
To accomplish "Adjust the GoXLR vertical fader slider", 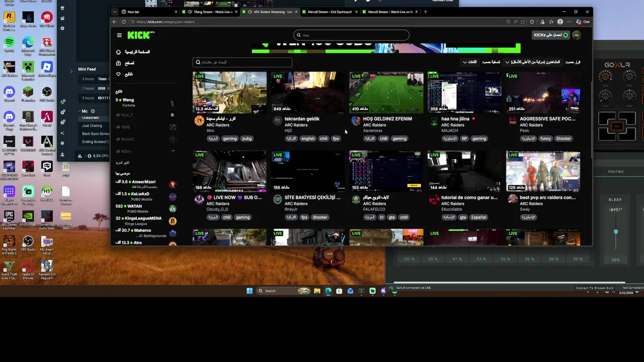I will [616, 232].
